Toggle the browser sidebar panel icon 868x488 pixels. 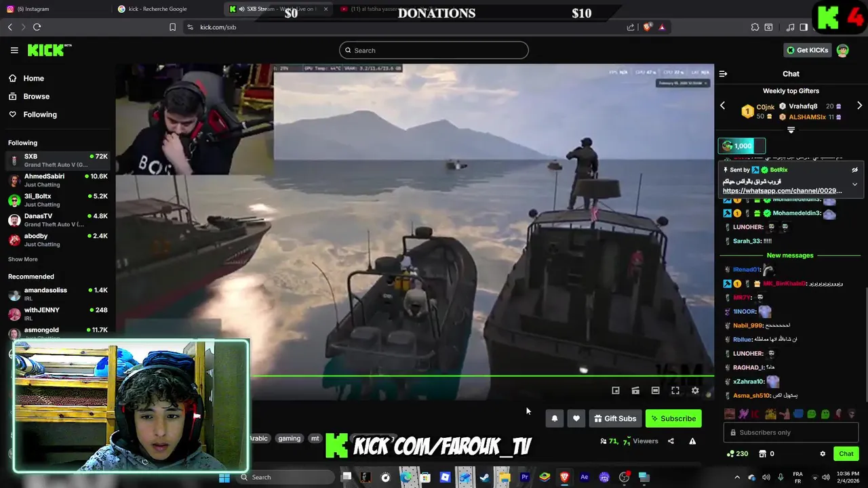point(804,27)
